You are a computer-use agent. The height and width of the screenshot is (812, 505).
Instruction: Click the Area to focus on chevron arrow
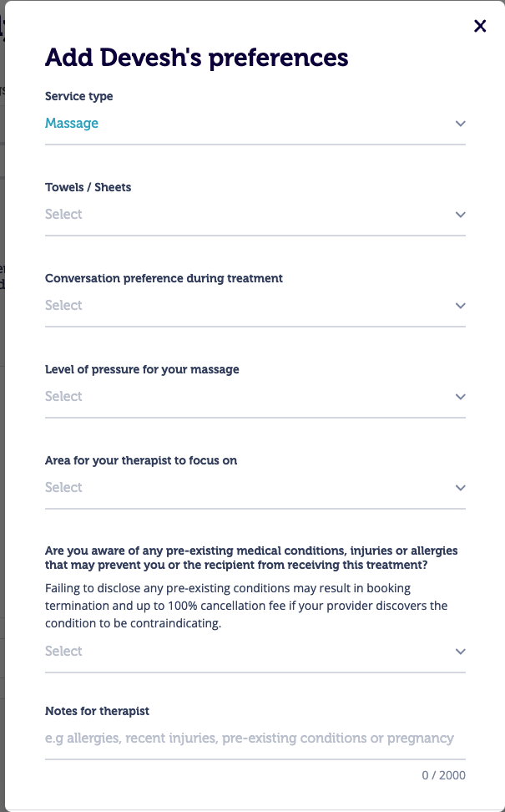pos(460,488)
